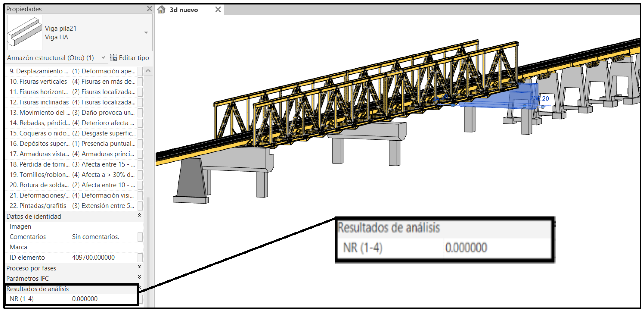
Task: Click the home icon on the view tab
Action: click(x=161, y=9)
